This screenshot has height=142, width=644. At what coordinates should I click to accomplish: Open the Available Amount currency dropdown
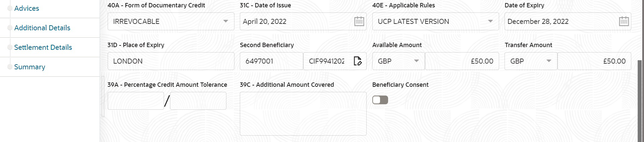pyautogui.click(x=416, y=61)
